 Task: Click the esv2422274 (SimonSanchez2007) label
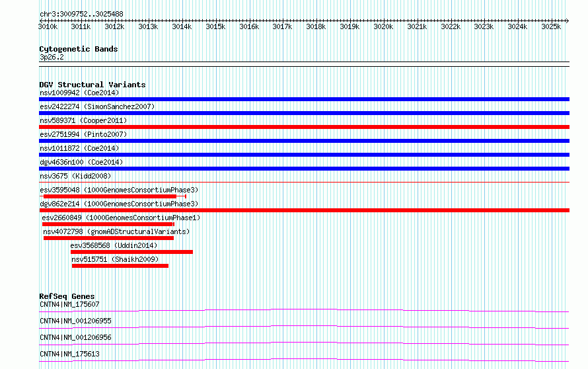coord(97,106)
